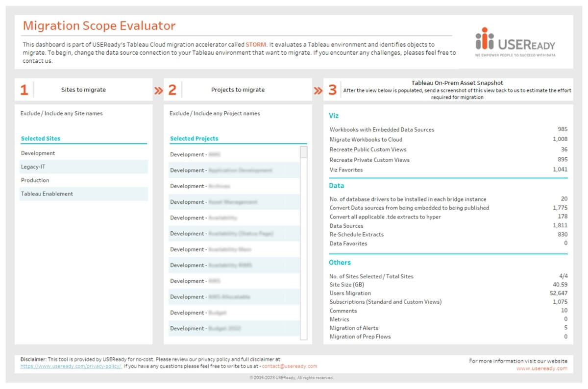Select the 'Viz Favorites' label
The image size is (588, 389).
pyautogui.click(x=346, y=170)
